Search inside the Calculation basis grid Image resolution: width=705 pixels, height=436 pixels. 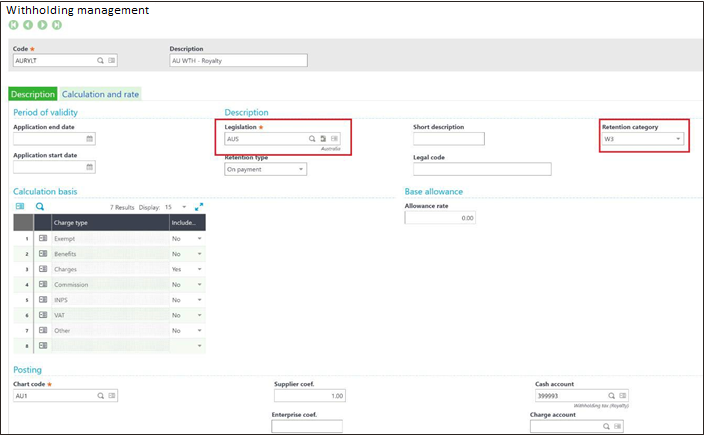(x=40, y=206)
